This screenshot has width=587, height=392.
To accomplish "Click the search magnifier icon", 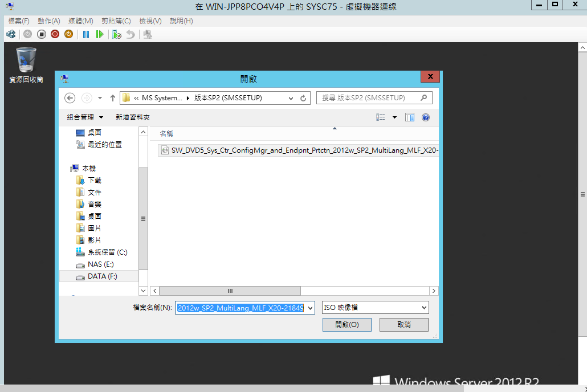I will click(x=424, y=98).
